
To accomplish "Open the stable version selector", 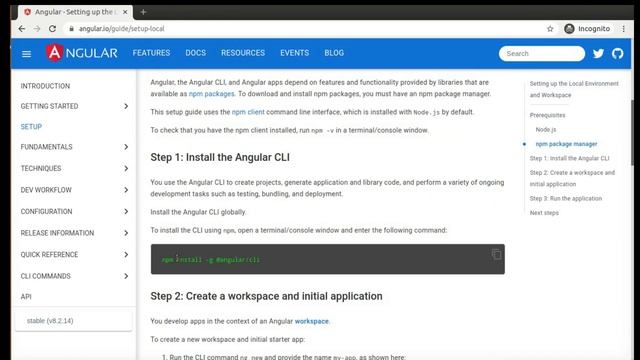I will point(73,321).
